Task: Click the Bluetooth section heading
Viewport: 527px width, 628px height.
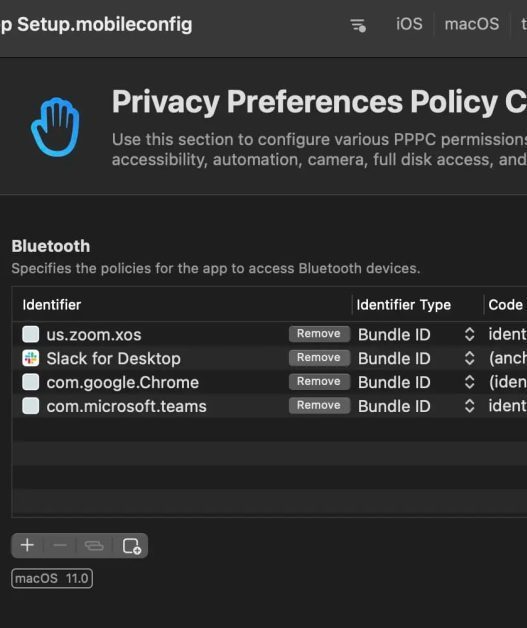Action: pyautogui.click(x=50, y=246)
